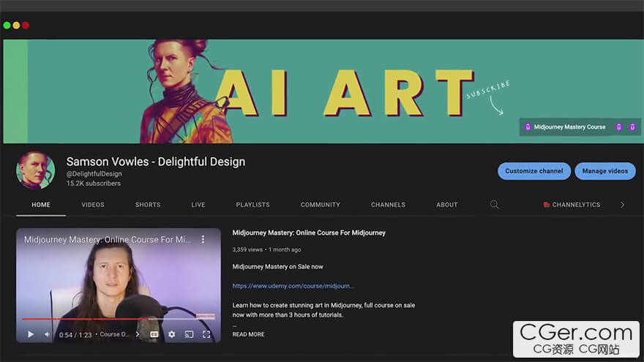Expand description with READ MORE
This screenshot has width=644, height=362.
coord(249,334)
